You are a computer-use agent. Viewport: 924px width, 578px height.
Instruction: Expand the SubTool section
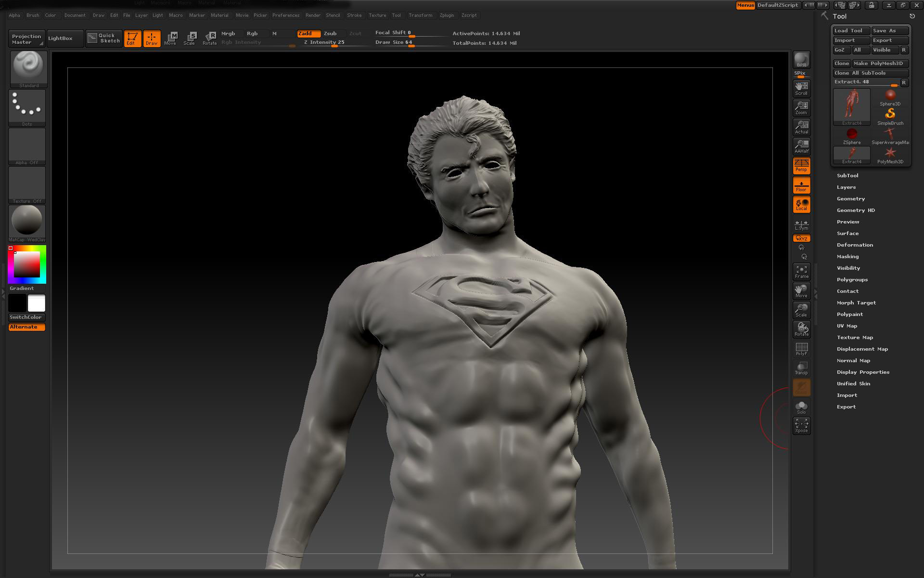tap(847, 176)
